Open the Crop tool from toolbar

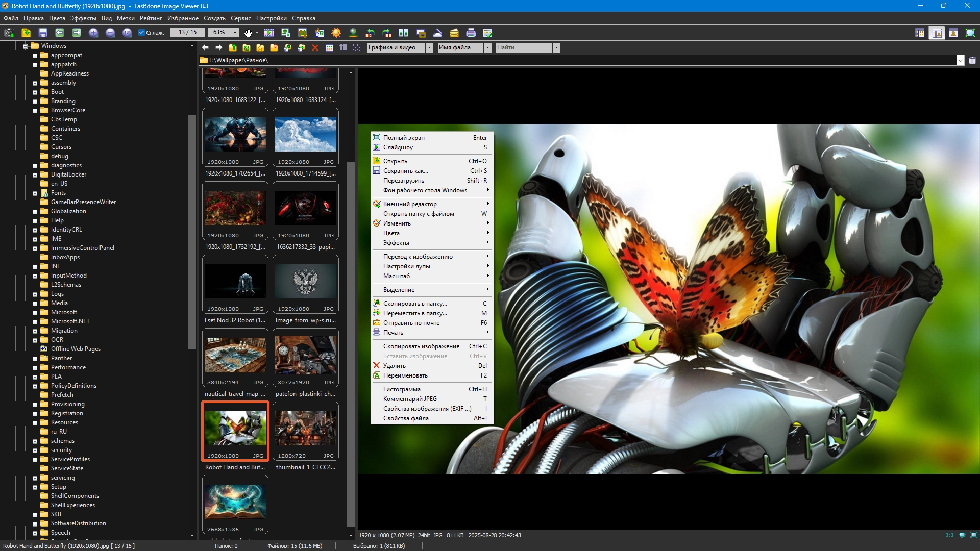pyautogui.click(x=303, y=33)
